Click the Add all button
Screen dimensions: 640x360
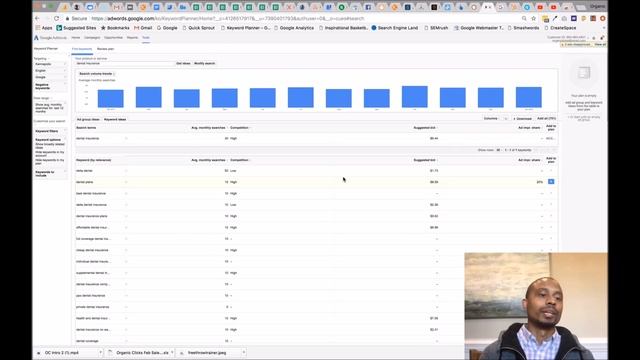click(546, 119)
